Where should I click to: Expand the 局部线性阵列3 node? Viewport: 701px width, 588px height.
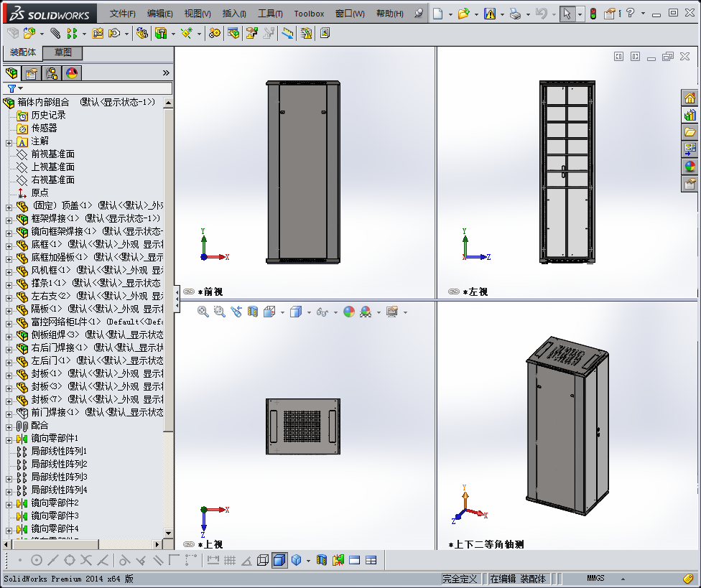click(9, 479)
